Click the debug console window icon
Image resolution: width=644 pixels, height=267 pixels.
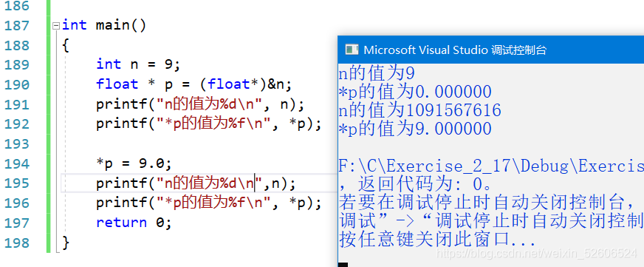click(352, 50)
